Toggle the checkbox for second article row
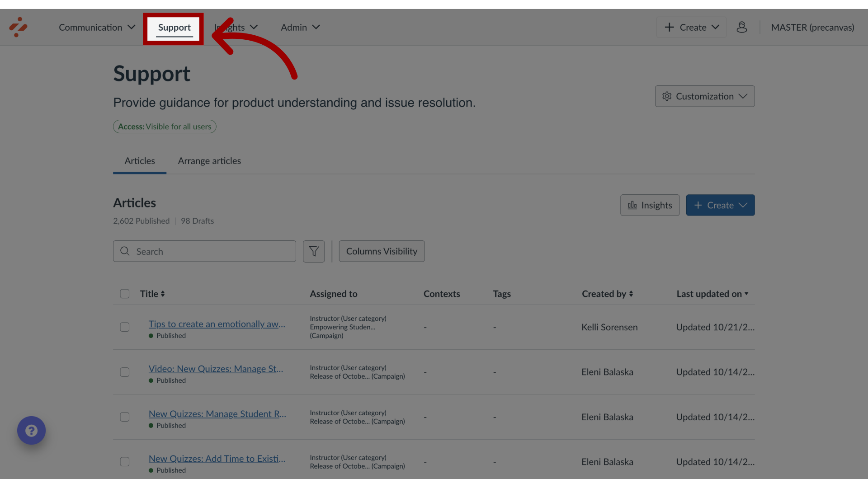 (125, 372)
